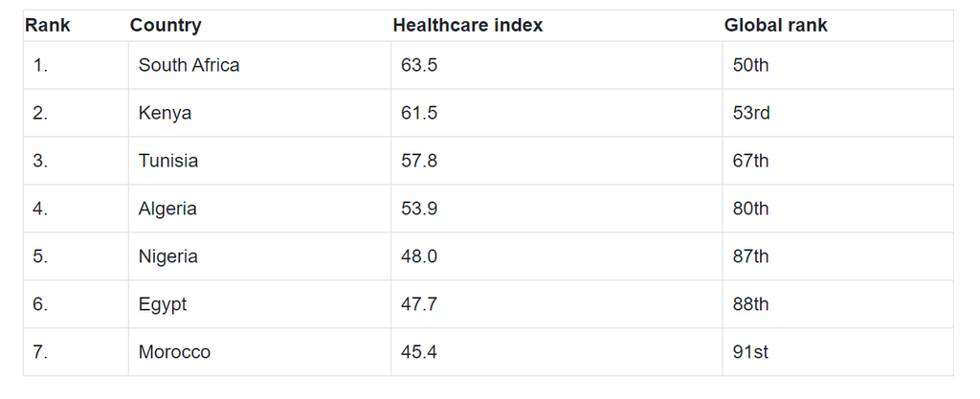980x399 pixels.
Task: Click the Morocco cell
Action: click(x=174, y=352)
